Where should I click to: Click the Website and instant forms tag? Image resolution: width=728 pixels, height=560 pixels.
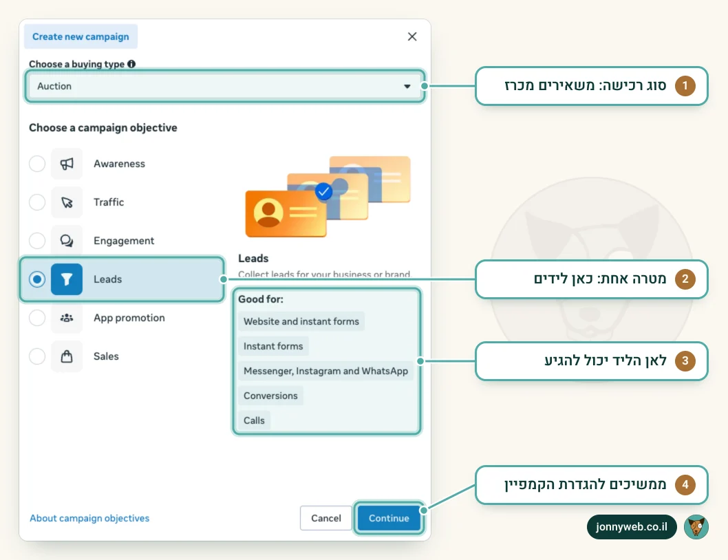point(301,321)
